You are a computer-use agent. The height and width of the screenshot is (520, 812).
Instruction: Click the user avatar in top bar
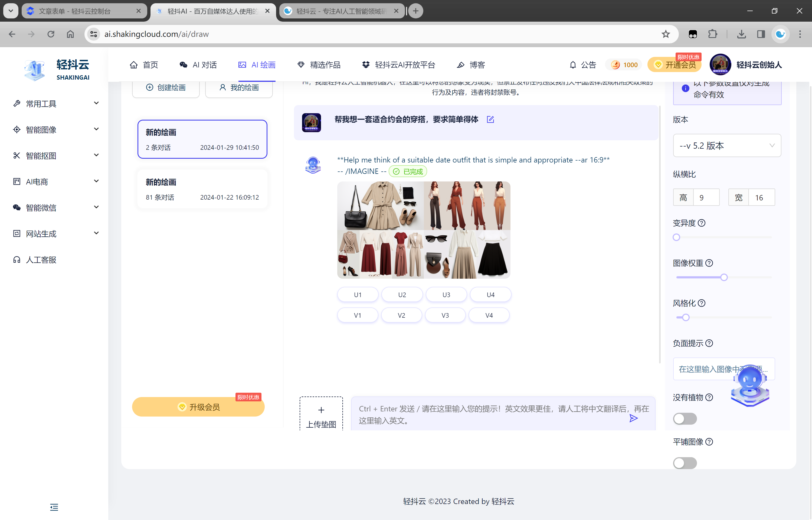pyautogui.click(x=720, y=64)
